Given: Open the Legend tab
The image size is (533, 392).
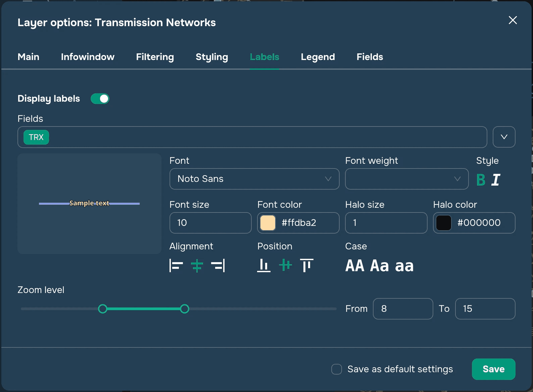Looking at the screenshot, I should pos(318,57).
